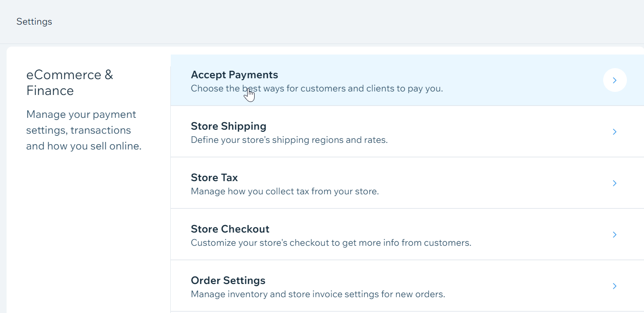Click 'Manage inventory and store invoice' description

318,294
